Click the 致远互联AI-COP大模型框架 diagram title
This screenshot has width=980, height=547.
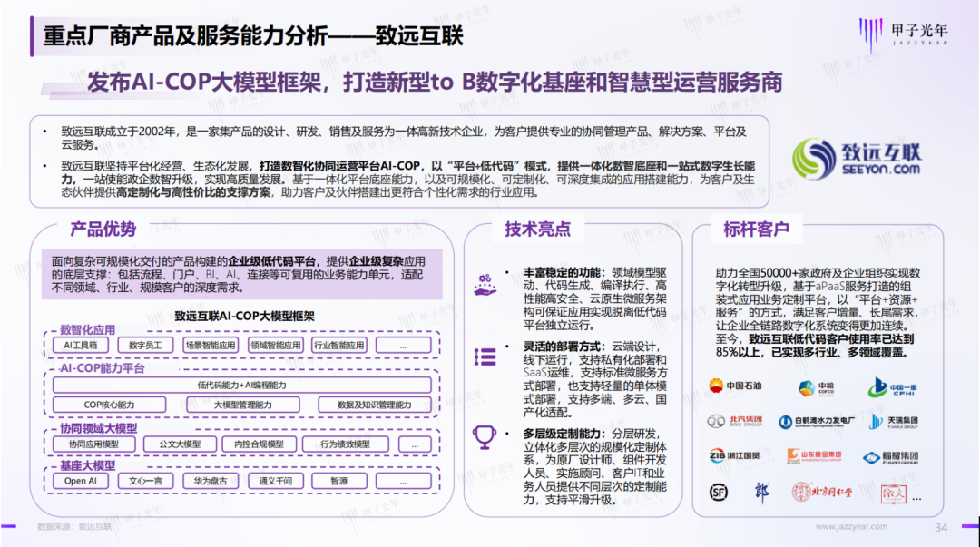pos(244,316)
